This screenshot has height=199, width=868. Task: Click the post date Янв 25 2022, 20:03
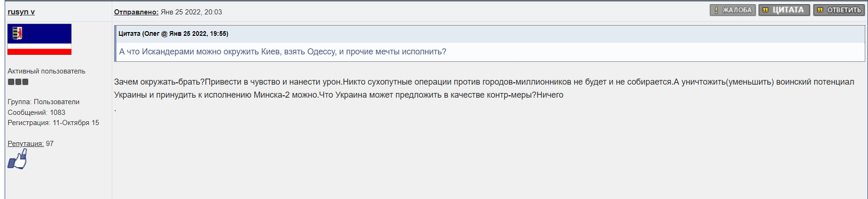click(x=191, y=12)
